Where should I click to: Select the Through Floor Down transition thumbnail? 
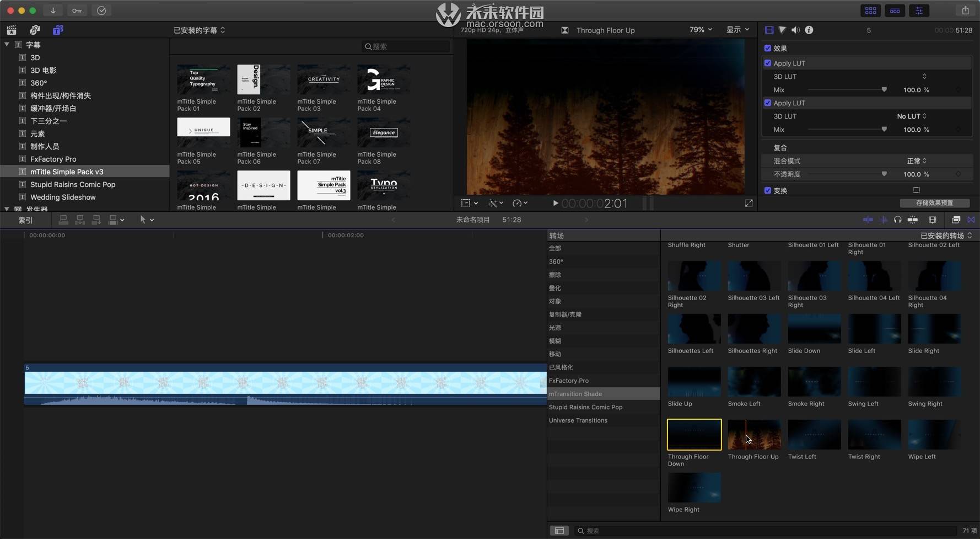point(694,435)
